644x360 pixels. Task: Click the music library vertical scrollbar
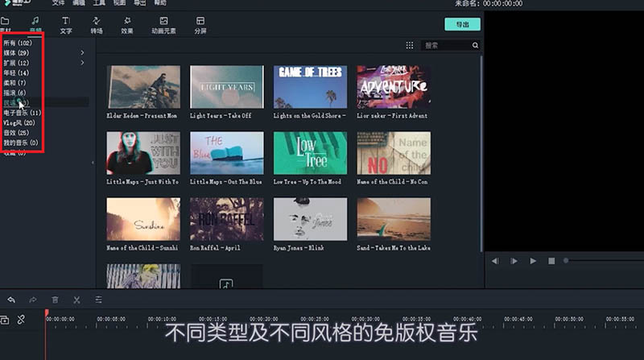tap(481, 154)
